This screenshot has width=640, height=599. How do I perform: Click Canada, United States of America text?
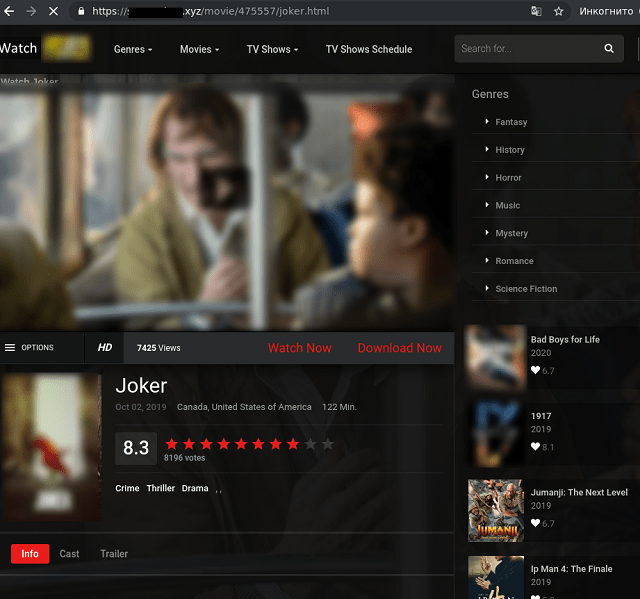click(244, 407)
